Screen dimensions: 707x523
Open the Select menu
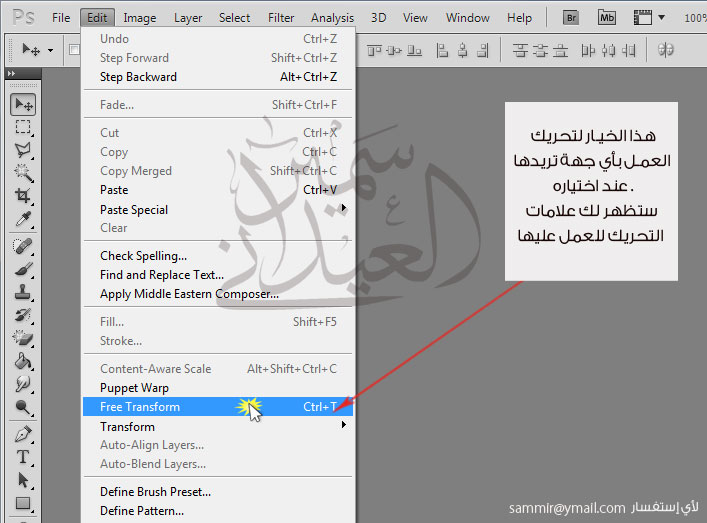(x=234, y=18)
